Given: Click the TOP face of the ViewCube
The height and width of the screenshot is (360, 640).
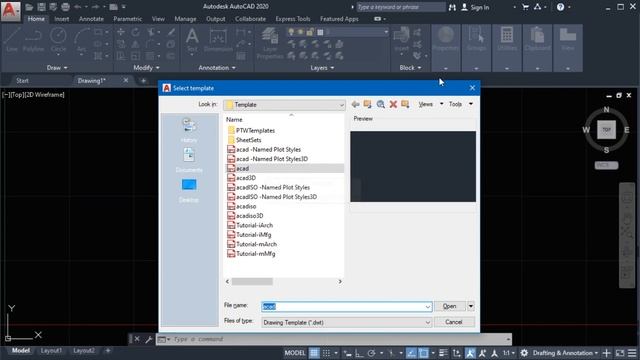Looking at the screenshot, I should coord(607,130).
